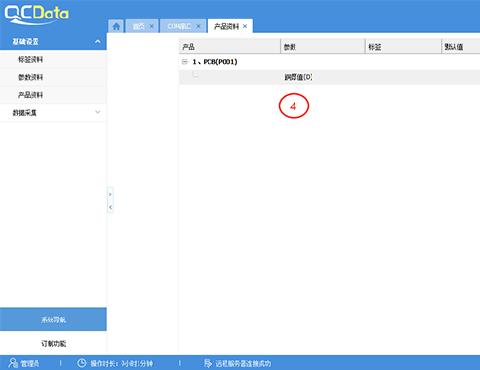The height and width of the screenshot is (370, 480).
Task: Select the 数据采集 sidebar section
Action: pyautogui.click(x=53, y=113)
